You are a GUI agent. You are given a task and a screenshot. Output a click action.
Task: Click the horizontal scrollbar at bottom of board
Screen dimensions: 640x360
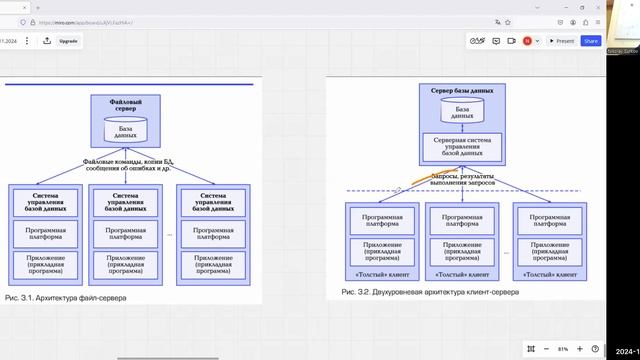(168, 358)
